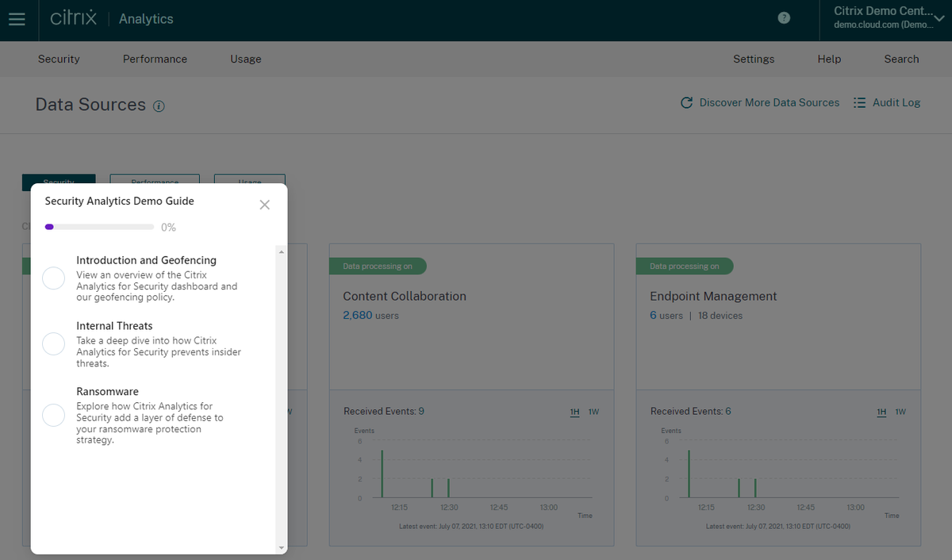The height and width of the screenshot is (560, 952).
Task: Click 2,680 users in Content Collaboration
Action: pos(370,316)
